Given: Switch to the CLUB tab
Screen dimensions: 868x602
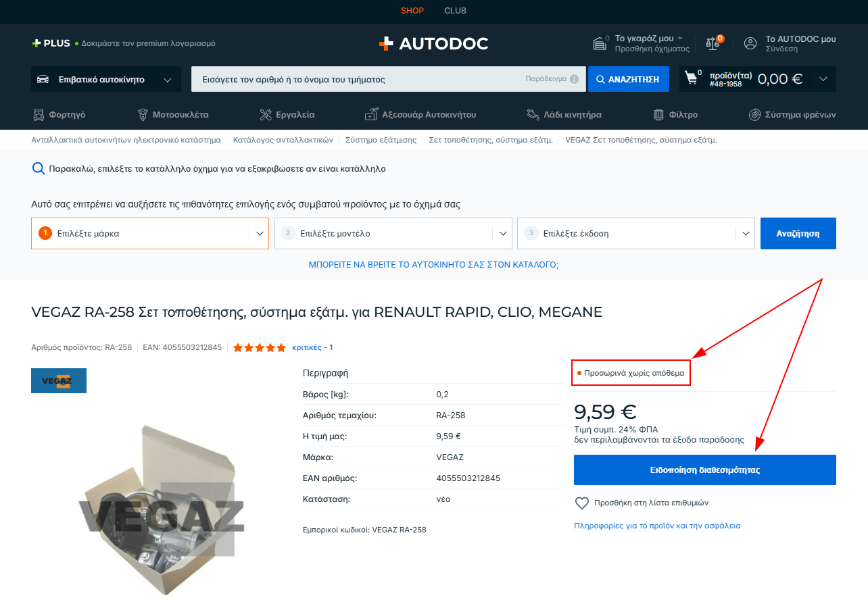Looking at the screenshot, I should point(456,11).
